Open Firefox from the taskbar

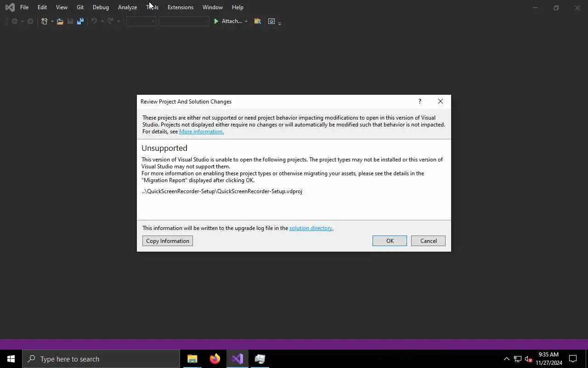pyautogui.click(x=215, y=359)
